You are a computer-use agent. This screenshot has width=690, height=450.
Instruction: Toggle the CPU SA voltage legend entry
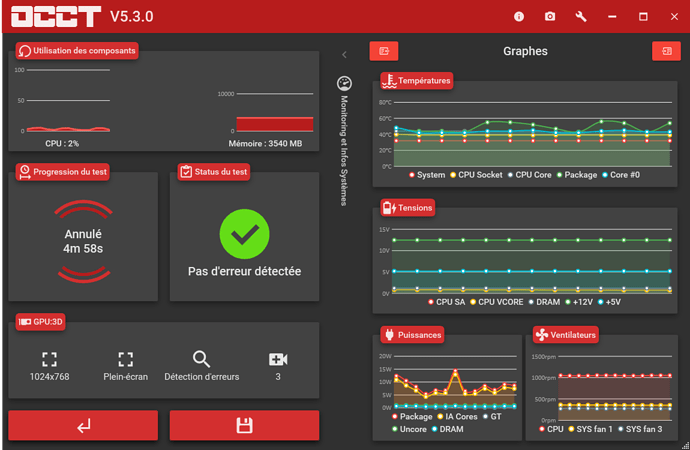(446, 302)
